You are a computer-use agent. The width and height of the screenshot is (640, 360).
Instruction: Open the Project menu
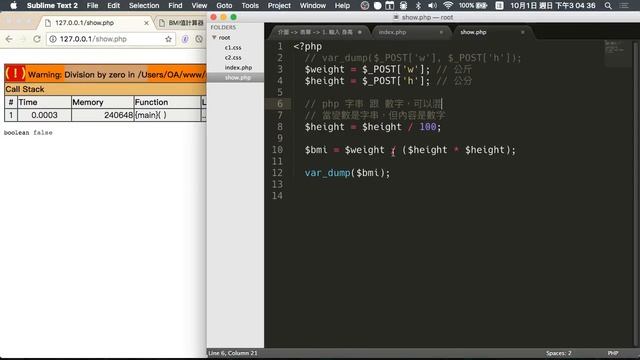click(x=279, y=5)
